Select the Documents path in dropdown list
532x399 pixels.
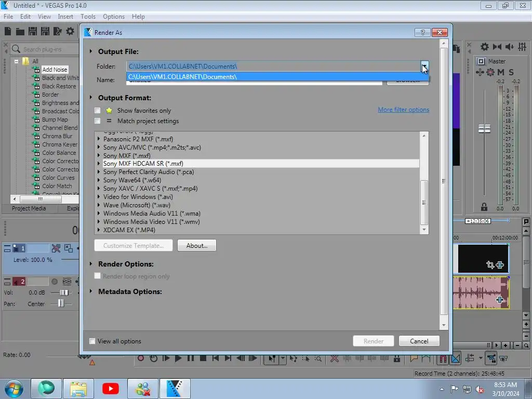click(x=277, y=77)
